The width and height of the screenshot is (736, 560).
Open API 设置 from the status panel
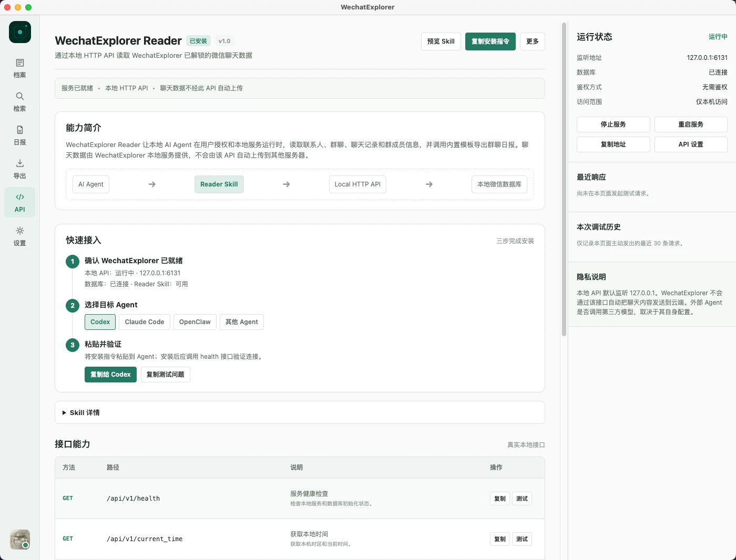pyautogui.click(x=691, y=144)
